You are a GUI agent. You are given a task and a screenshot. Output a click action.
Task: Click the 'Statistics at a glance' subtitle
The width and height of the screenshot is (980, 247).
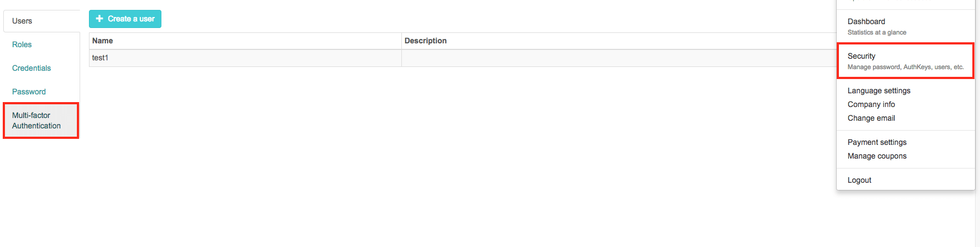877,32
